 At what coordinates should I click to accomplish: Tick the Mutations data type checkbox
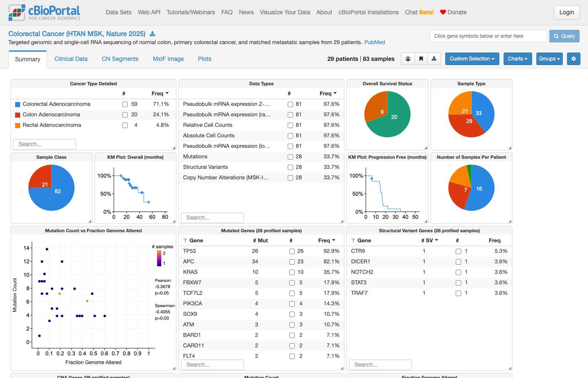tap(290, 157)
